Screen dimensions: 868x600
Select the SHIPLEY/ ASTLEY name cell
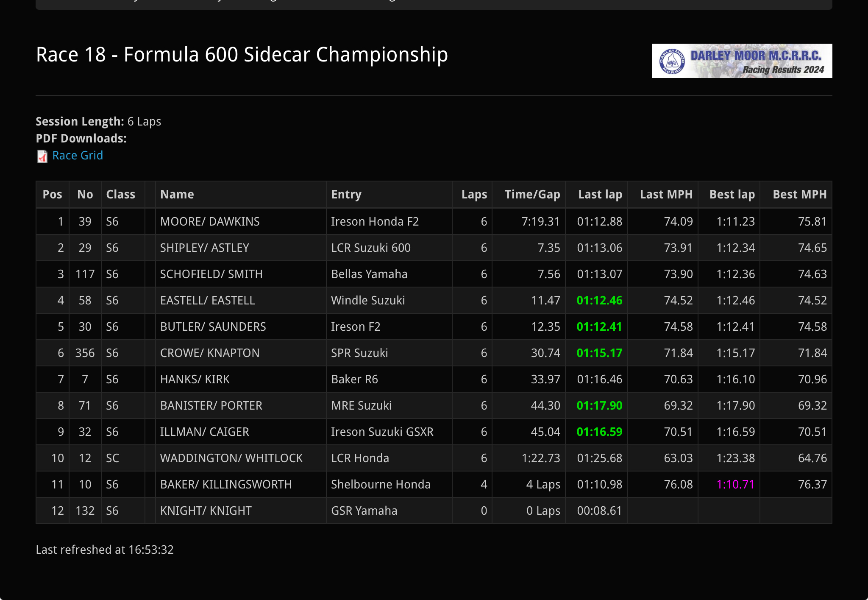pyautogui.click(x=241, y=248)
